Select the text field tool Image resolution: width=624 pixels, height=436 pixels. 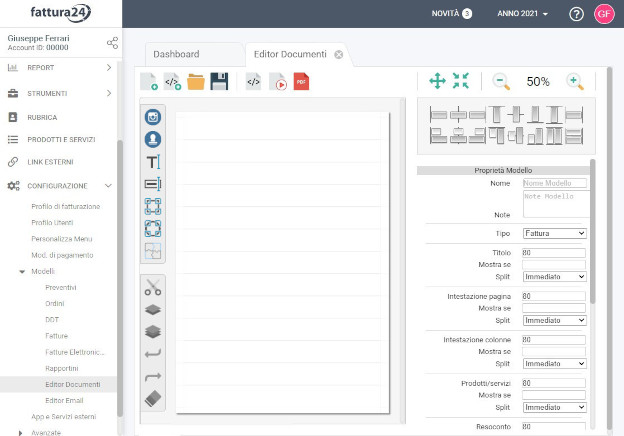coord(153,184)
